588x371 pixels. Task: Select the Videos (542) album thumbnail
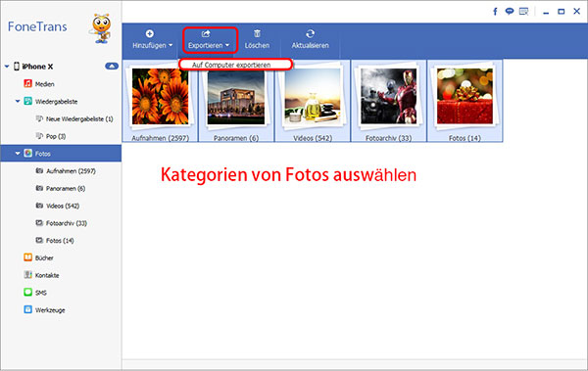point(313,96)
